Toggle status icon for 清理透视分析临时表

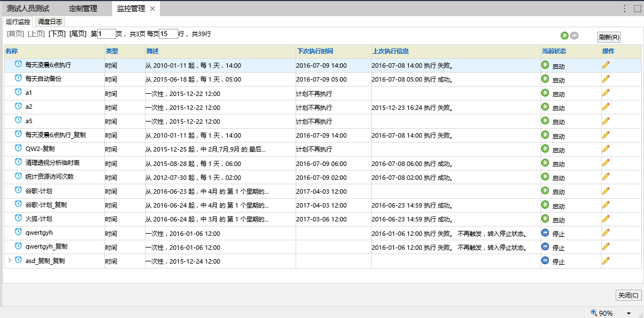(x=545, y=163)
